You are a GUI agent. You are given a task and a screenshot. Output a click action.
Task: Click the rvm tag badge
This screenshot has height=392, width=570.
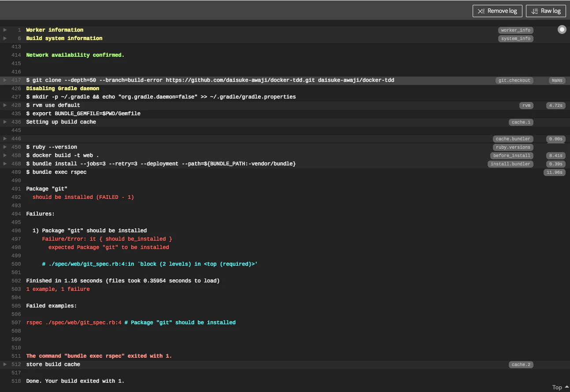tap(526, 106)
